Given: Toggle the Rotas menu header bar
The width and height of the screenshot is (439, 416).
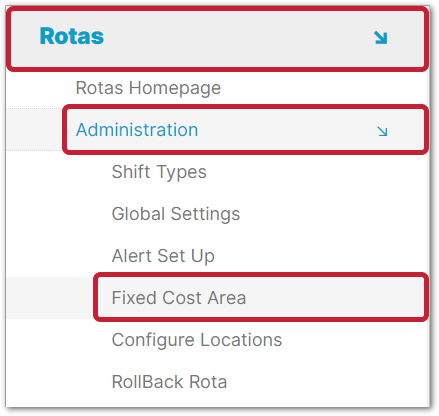Looking at the screenshot, I should click(217, 39).
